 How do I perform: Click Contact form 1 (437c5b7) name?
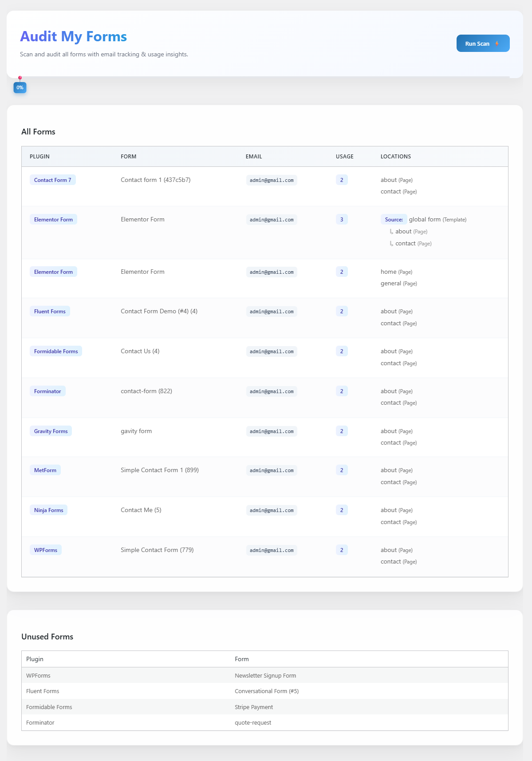click(156, 180)
